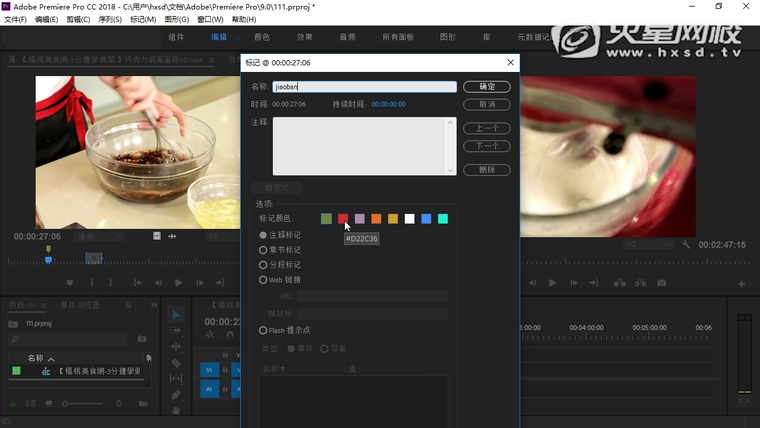Click the 确定 button in marker dialog
Screen dimensions: 760x428
(487, 87)
